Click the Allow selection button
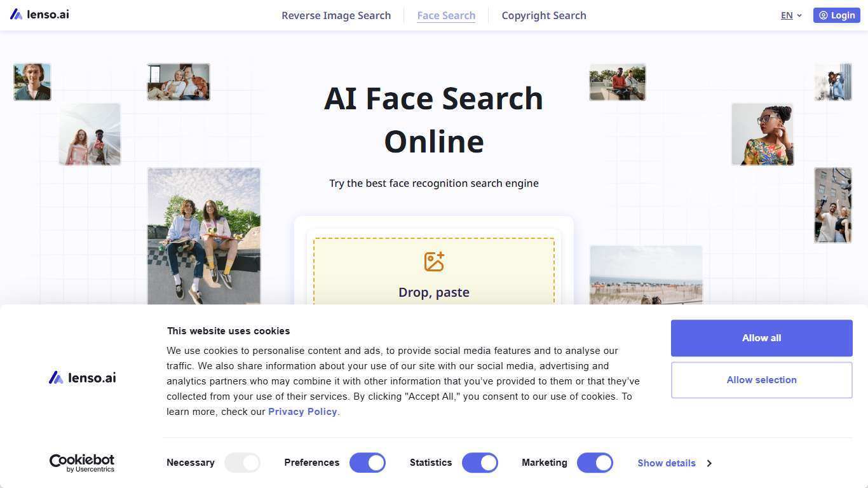The height and width of the screenshot is (488, 868). click(x=761, y=379)
